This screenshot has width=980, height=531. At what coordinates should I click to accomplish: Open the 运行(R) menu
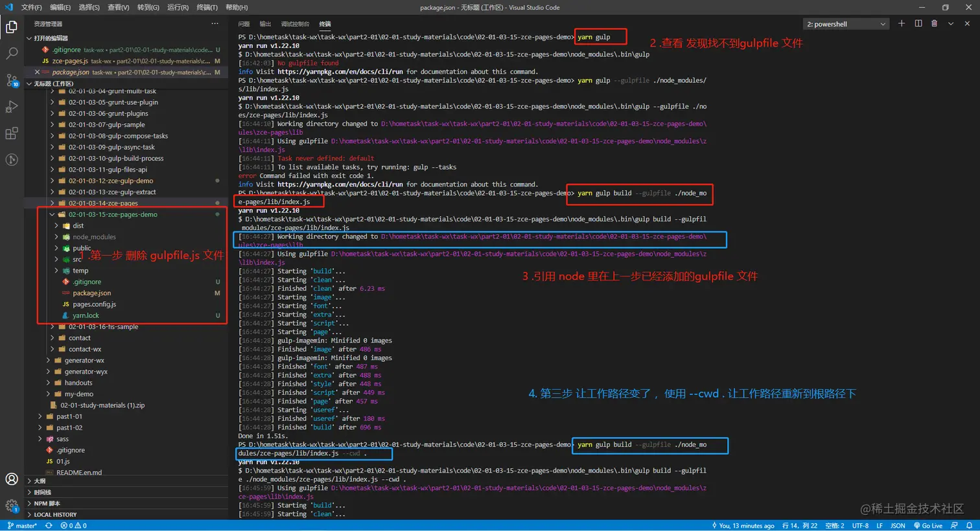click(x=178, y=7)
